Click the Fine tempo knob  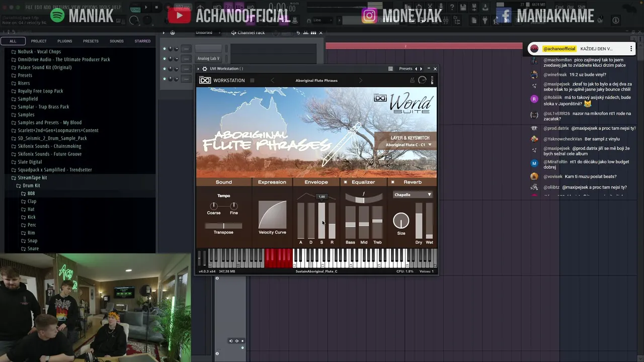233,206
